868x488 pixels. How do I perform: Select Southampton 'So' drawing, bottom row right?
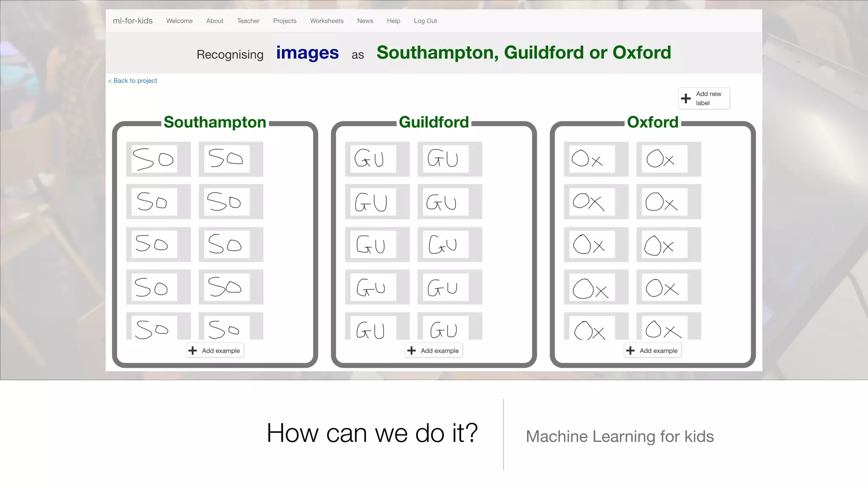[231, 326]
